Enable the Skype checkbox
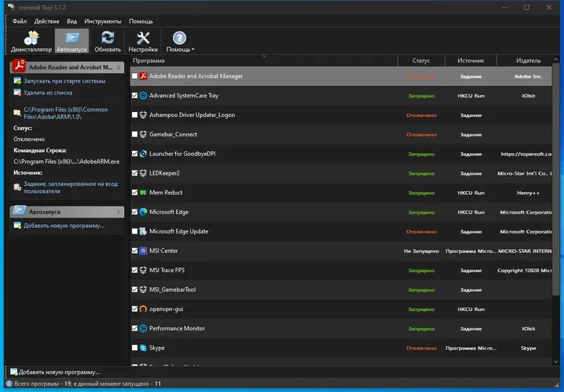This screenshot has width=564, height=392. pos(135,348)
